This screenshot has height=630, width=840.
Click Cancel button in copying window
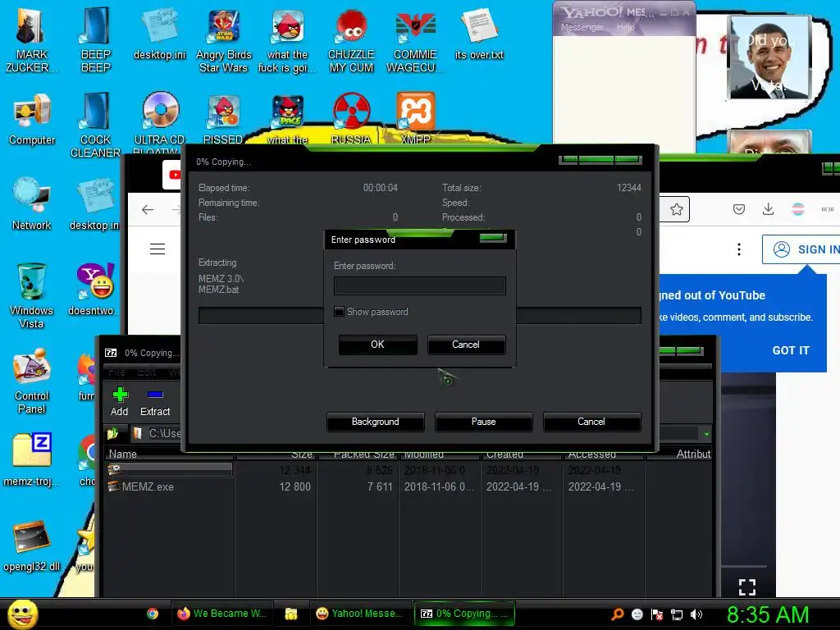click(x=591, y=422)
